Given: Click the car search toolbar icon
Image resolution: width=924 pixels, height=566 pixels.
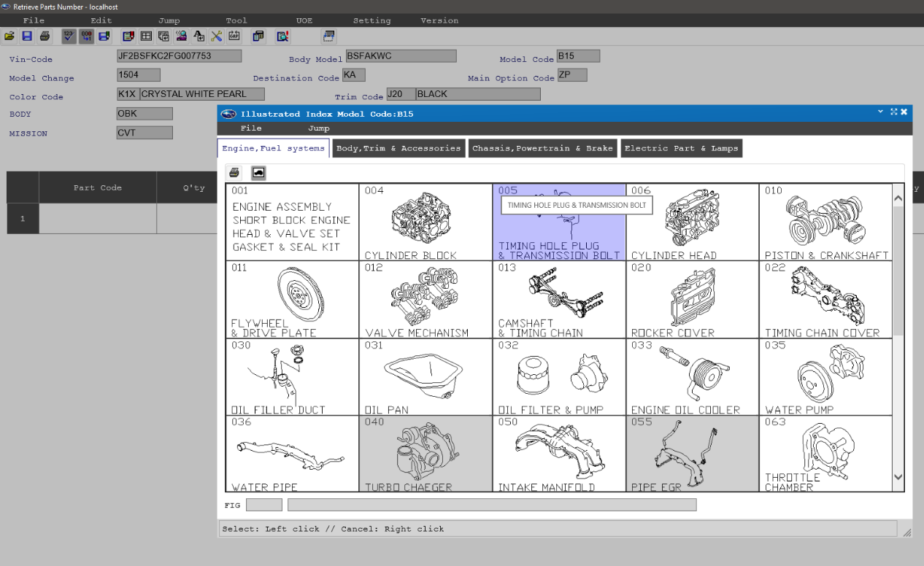Looking at the screenshot, I should point(181,36).
